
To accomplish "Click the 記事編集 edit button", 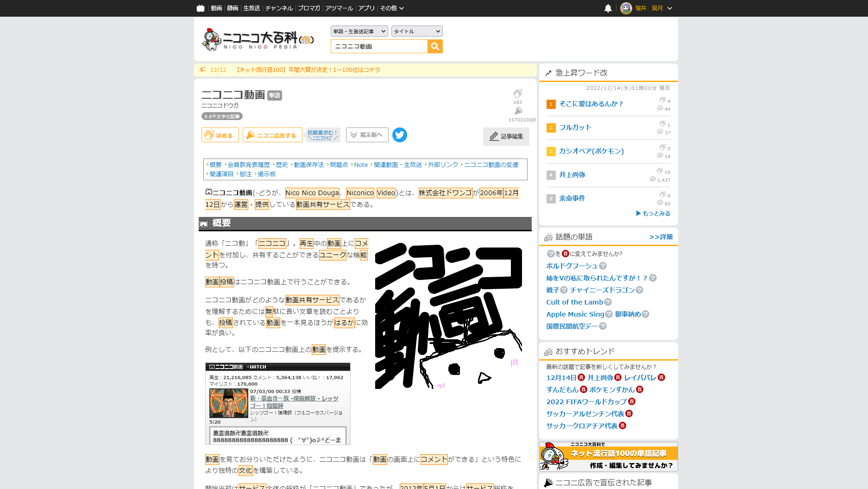I will click(506, 137).
